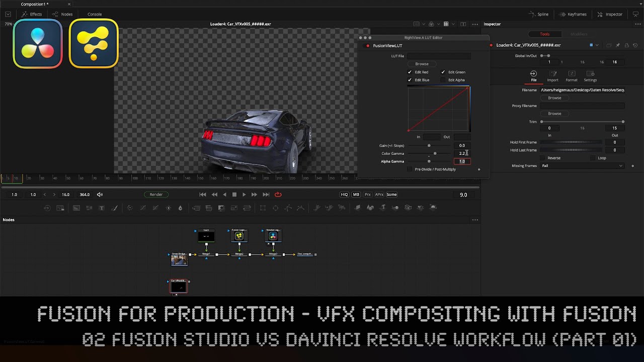The width and height of the screenshot is (644, 362).
Task: Click Browse under Filename
Action: click(554, 98)
